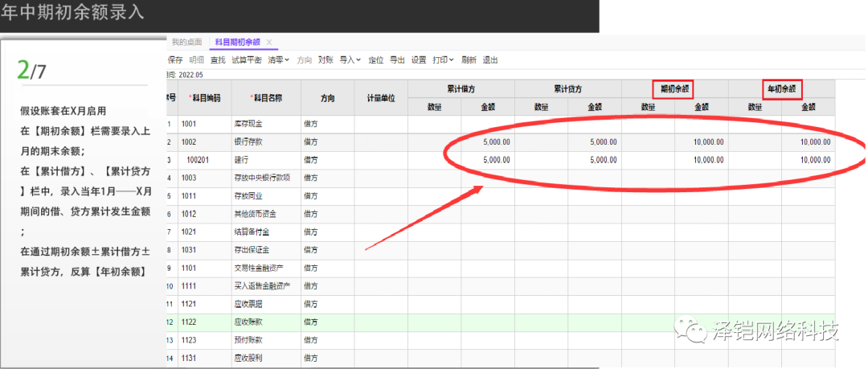
Task: Close the 科目期初余额 tab
Action: click(269, 43)
